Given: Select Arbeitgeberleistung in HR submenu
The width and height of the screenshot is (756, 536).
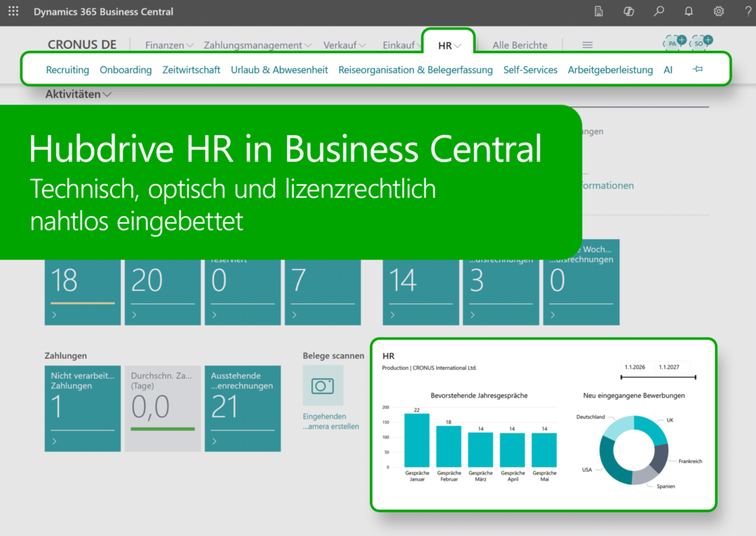Looking at the screenshot, I should 611,70.
